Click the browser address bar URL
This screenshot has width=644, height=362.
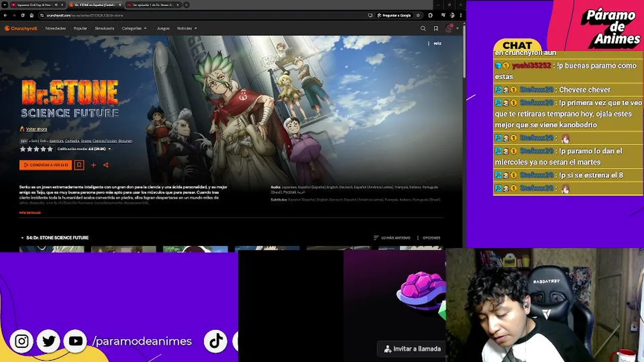pyautogui.click(x=85, y=15)
